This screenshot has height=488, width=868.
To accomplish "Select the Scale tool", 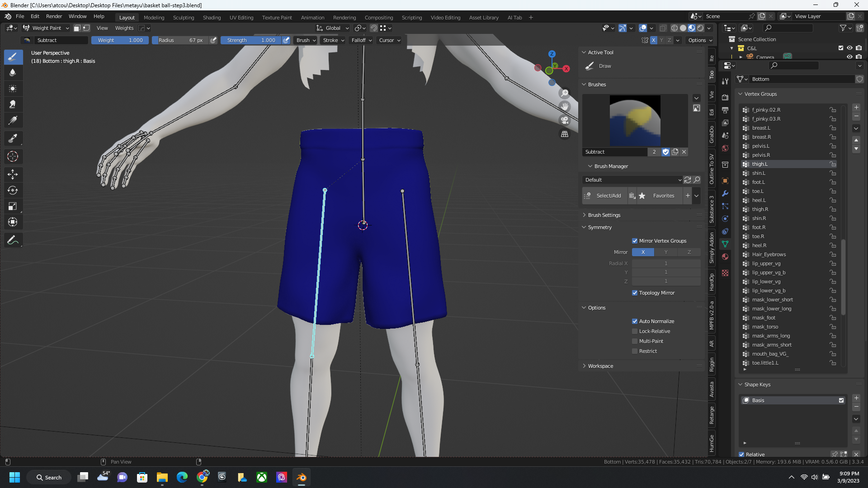I will (x=13, y=206).
